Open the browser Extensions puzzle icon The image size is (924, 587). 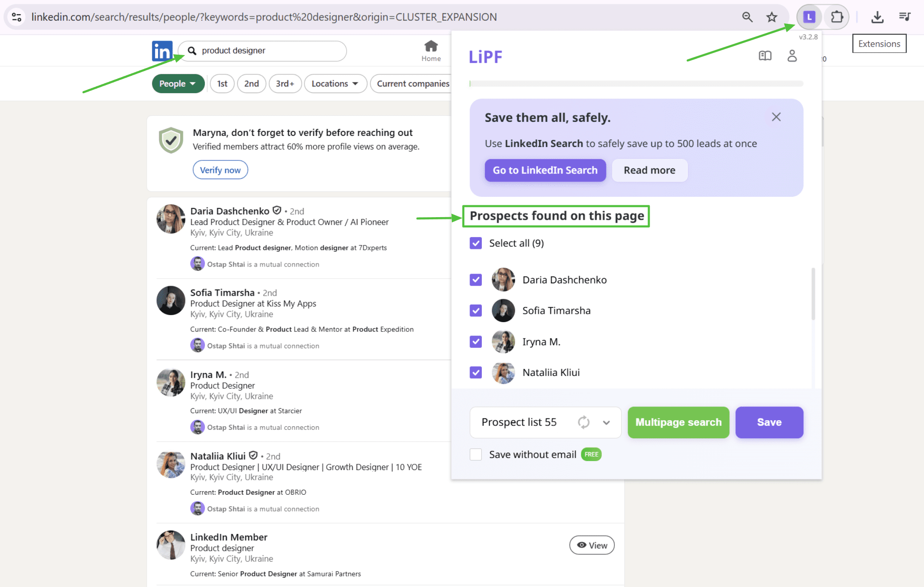(x=837, y=17)
